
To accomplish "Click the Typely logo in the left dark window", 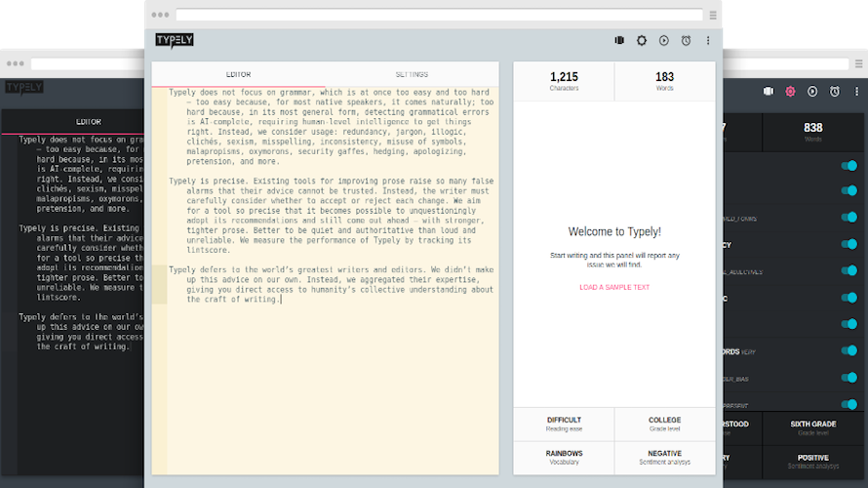I will click(24, 88).
